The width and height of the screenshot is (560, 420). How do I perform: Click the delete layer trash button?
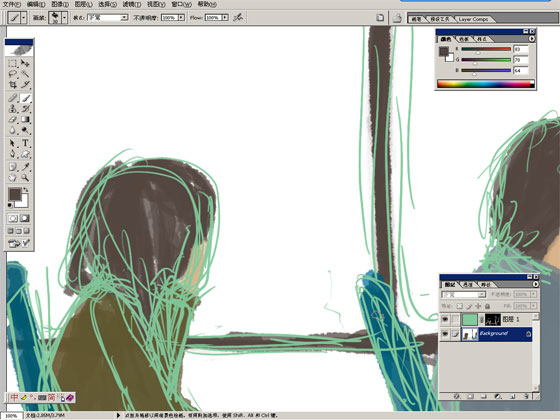(526, 396)
